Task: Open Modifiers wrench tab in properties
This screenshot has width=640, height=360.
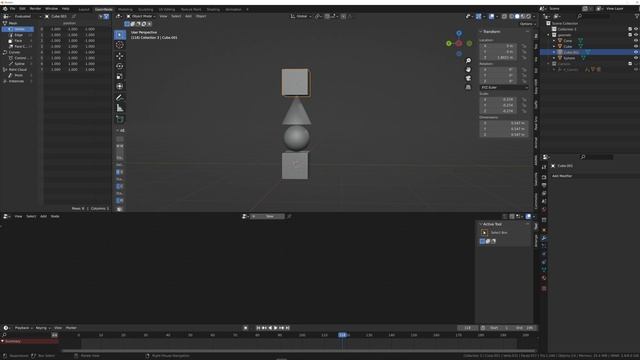Action: [x=544, y=238]
